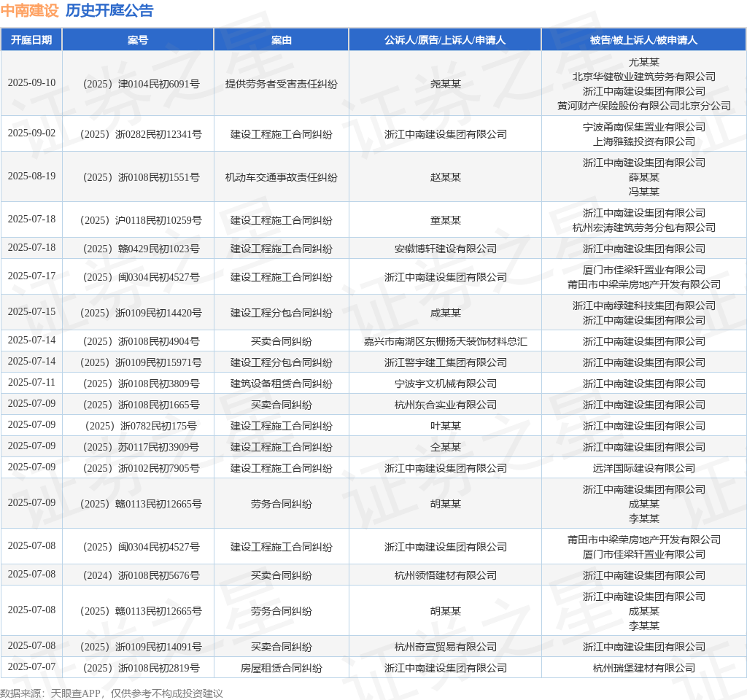
Task: Click case number (2024)浙0108民初5676号
Action: (141, 576)
